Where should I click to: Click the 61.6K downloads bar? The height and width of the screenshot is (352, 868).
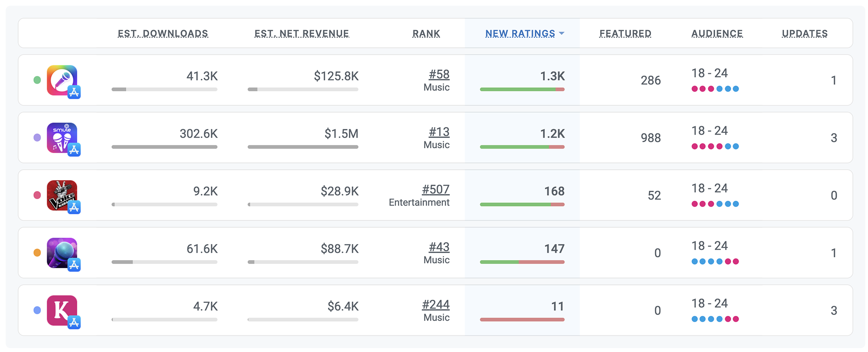164,262
